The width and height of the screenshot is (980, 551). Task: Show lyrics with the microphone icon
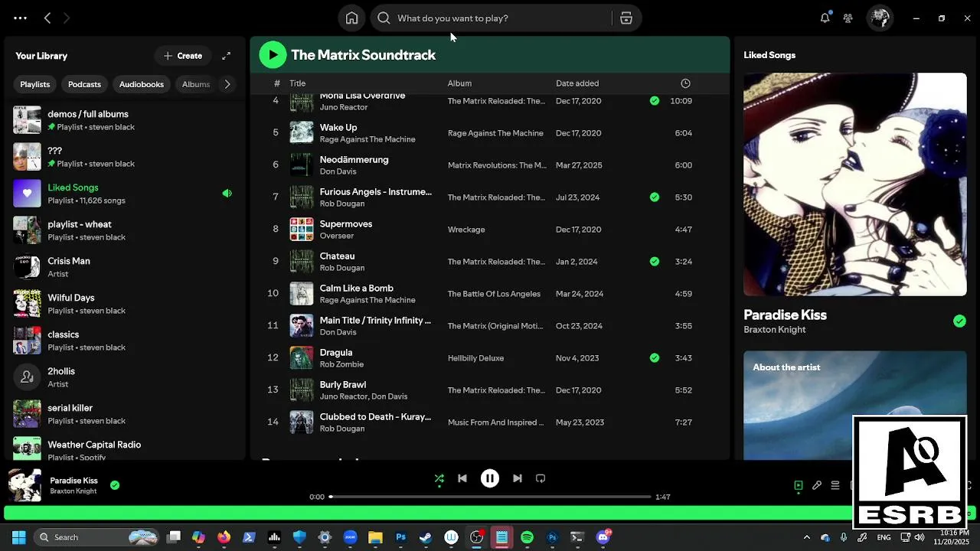click(817, 485)
